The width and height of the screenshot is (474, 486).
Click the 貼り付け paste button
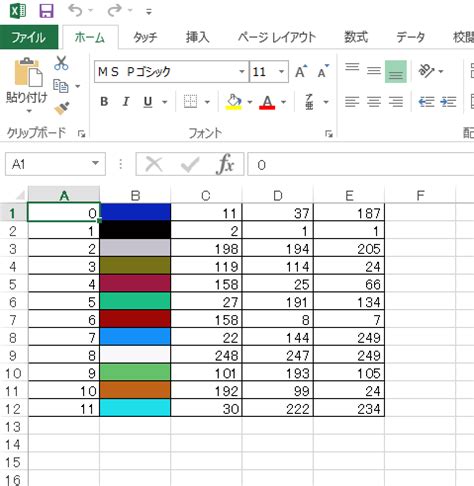click(x=27, y=85)
